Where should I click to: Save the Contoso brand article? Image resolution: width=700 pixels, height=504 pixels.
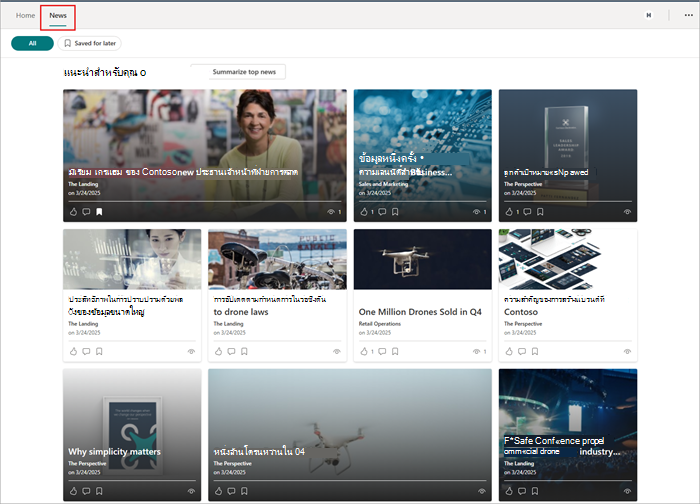[x=535, y=351]
